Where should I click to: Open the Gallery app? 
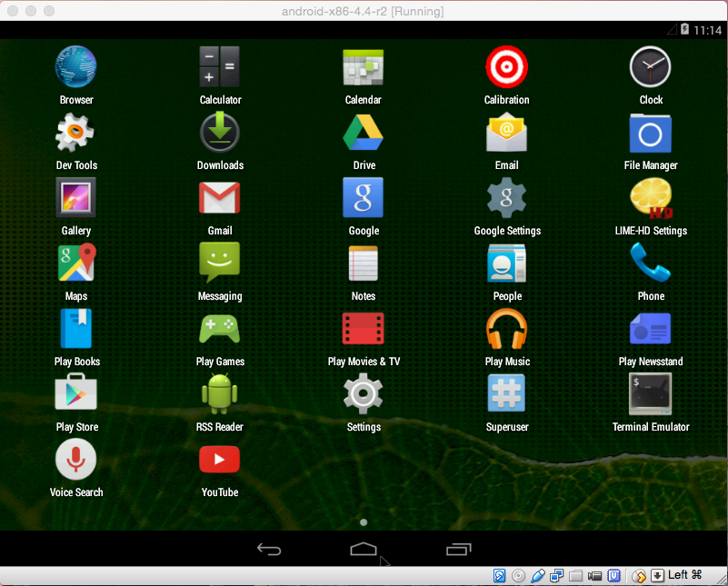pos(76,198)
